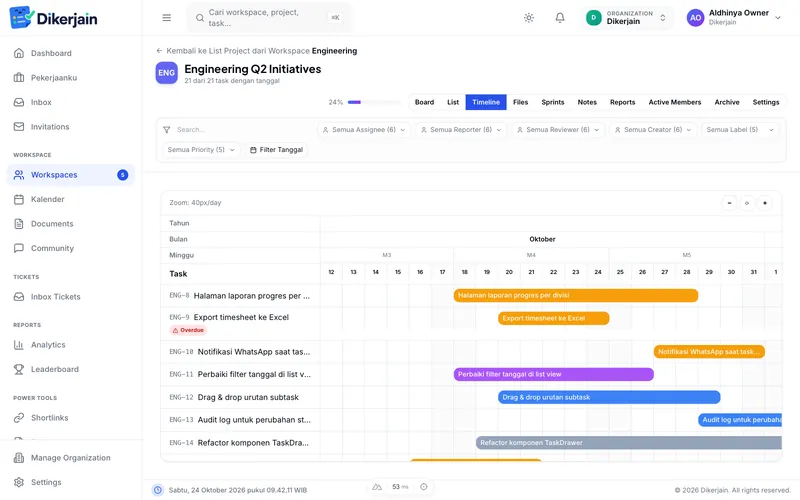Viewport: 800px width, 500px height.
Task: Switch to the Board tab
Action: (x=424, y=102)
